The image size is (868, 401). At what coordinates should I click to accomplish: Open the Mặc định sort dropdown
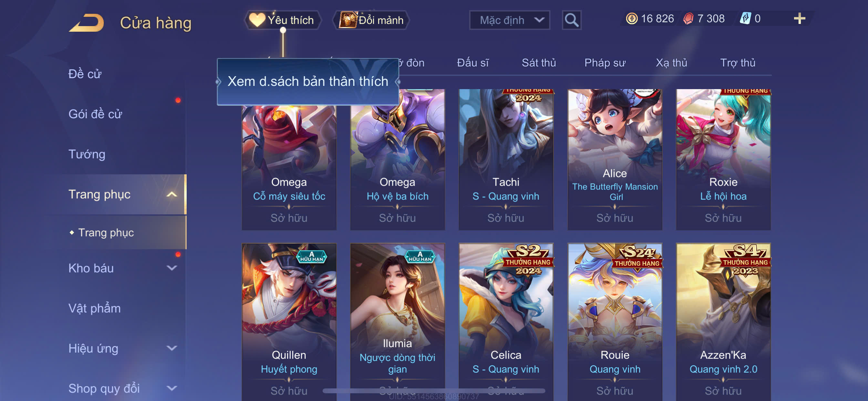coord(510,20)
